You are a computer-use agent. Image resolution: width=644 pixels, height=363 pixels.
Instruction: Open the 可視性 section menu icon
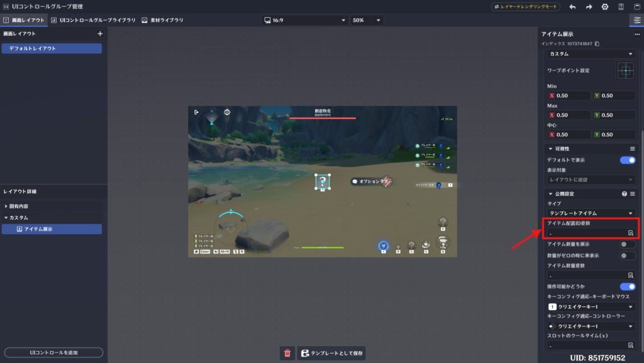pyautogui.click(x=633, y=148)
